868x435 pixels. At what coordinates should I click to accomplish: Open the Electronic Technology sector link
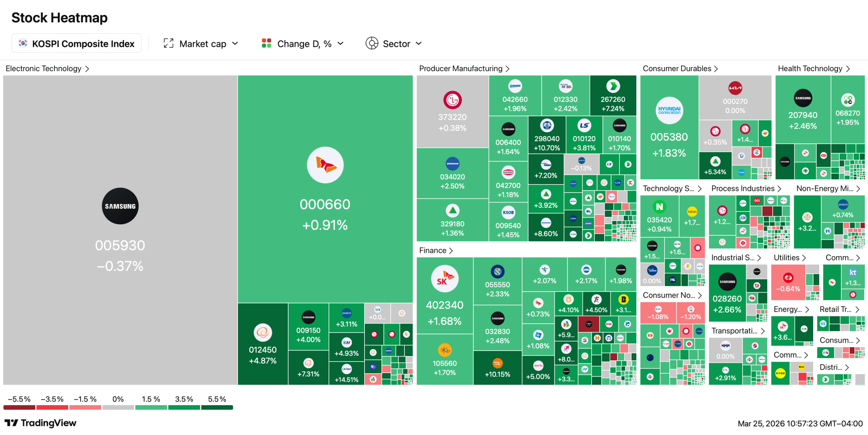tap(47, 68)
